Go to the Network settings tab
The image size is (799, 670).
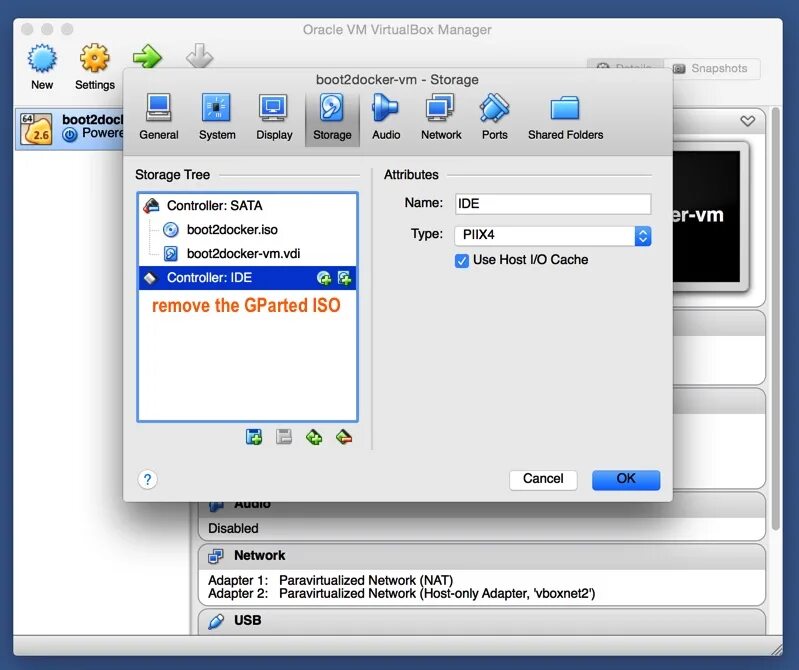(x=441, y=117)
